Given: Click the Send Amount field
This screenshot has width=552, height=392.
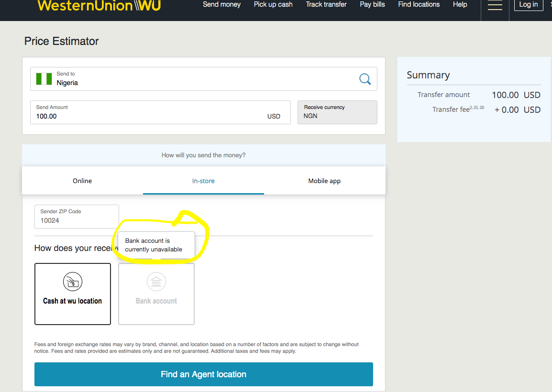Looking at the screenshot, I should (x=161, y=112).
